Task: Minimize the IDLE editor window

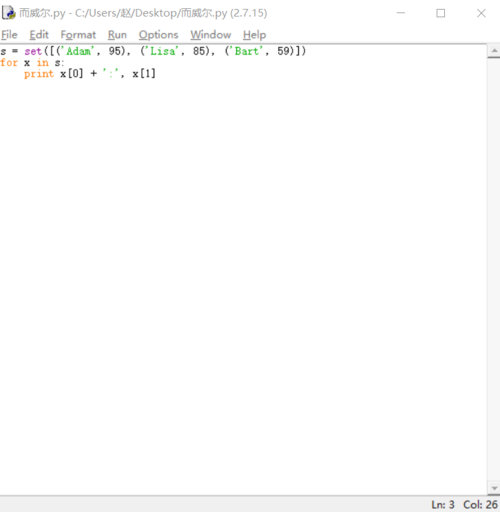Action: 401,13
